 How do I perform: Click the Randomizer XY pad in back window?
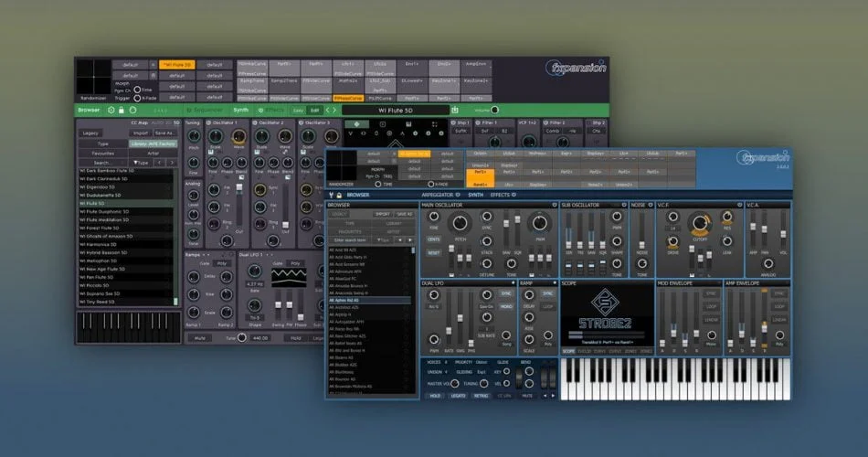[x=93, y=77]
